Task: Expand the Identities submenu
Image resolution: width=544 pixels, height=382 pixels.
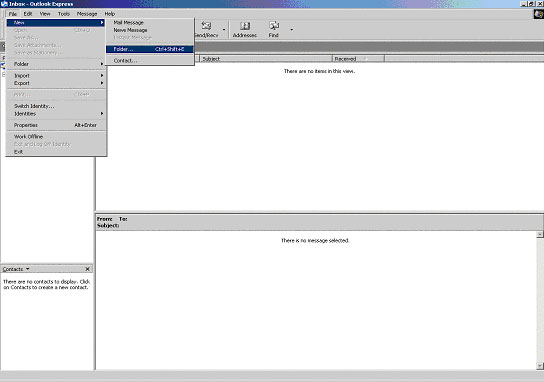Action: (56, 113)
